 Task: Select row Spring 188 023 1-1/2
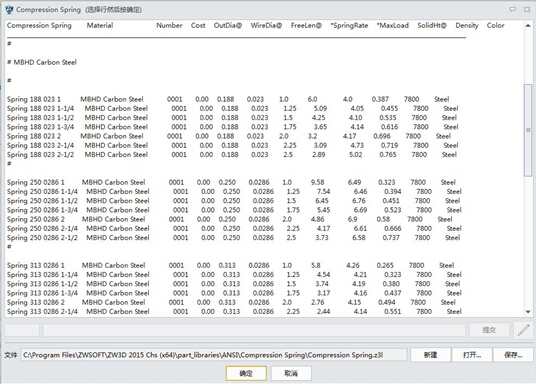pos(232,118)
